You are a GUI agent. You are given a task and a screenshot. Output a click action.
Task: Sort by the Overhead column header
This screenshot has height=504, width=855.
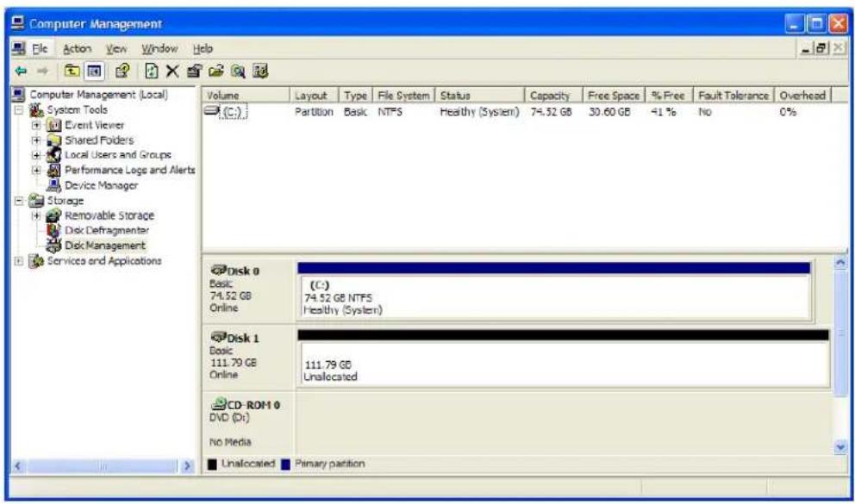[802, 96]
